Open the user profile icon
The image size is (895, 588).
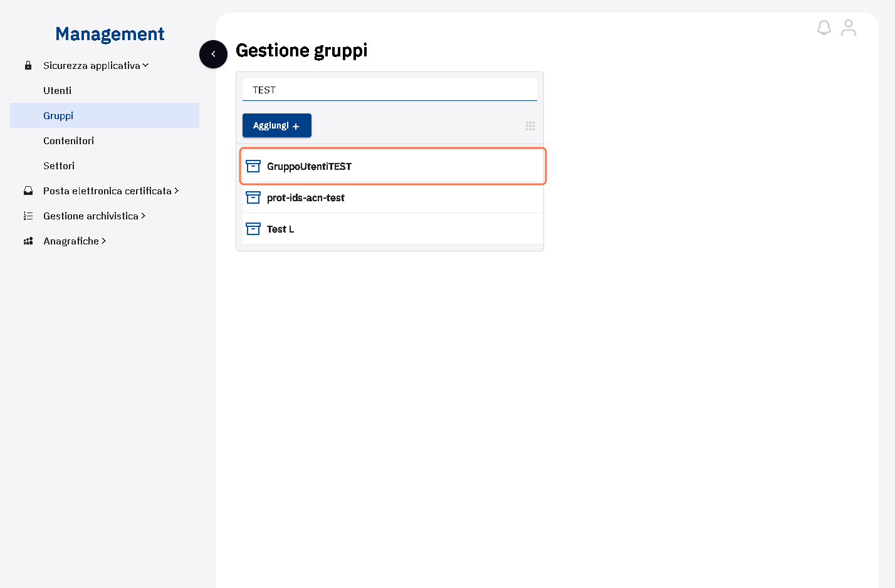pos(849,28)
